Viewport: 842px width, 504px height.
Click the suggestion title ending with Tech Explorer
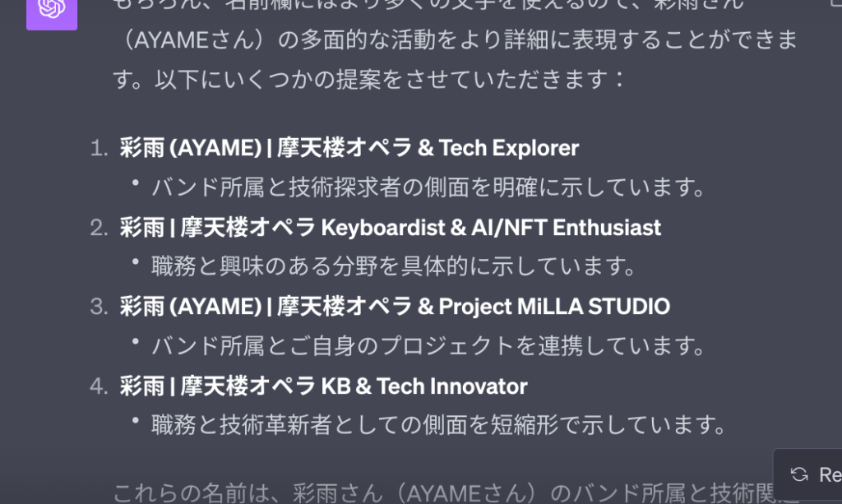349,148
